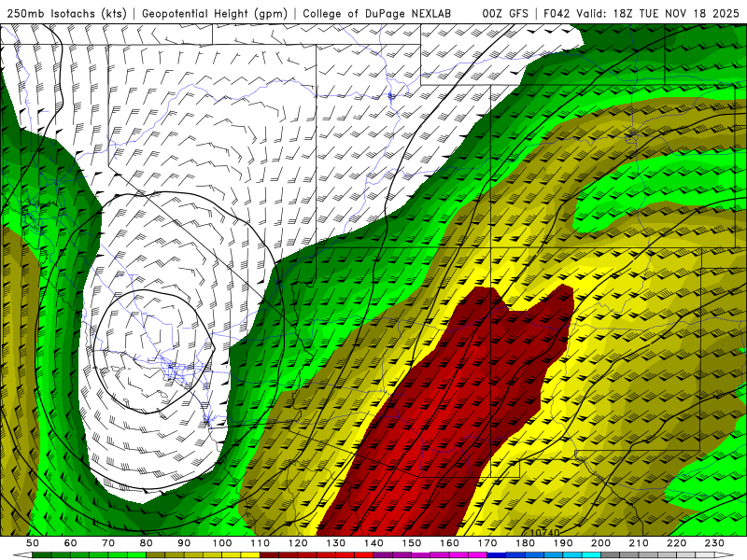Click the '170' color scale label

487,543
